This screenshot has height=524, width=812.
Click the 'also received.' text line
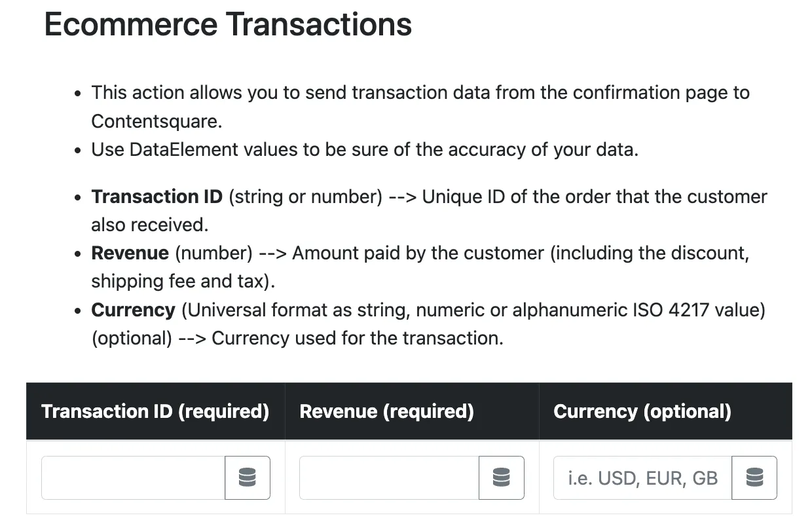[x=149, y=225]
